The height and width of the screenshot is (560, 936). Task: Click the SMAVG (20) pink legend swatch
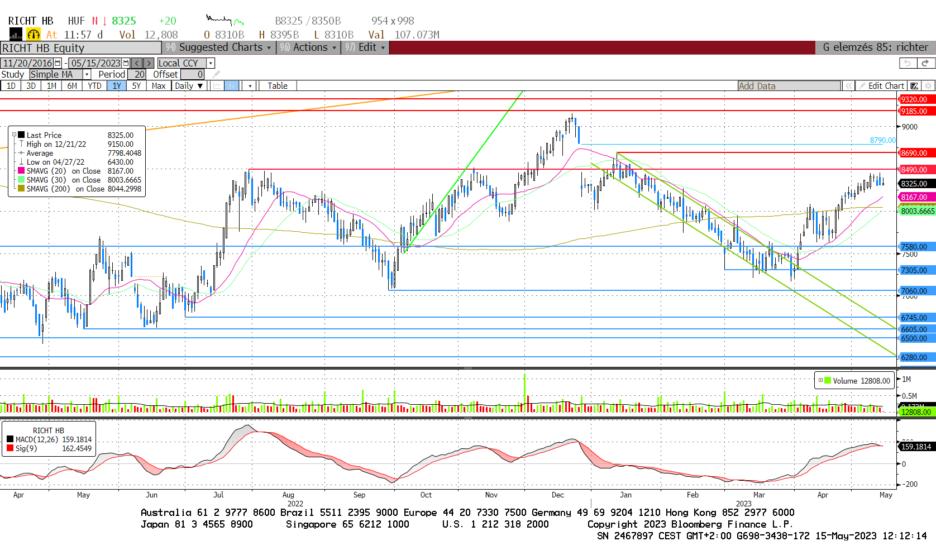point(21,171)
